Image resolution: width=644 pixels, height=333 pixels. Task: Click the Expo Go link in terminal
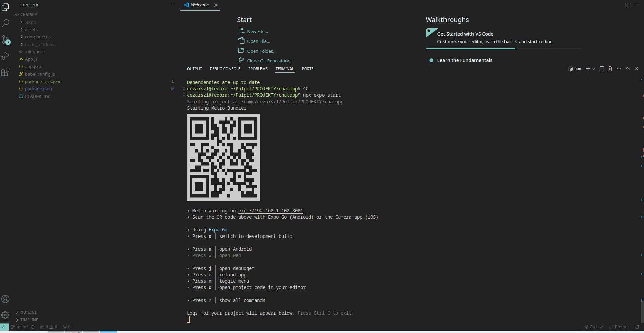[218, 230]
